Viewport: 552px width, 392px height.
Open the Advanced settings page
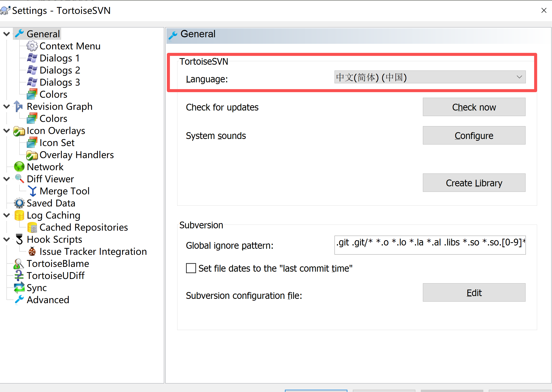(48, 300)
